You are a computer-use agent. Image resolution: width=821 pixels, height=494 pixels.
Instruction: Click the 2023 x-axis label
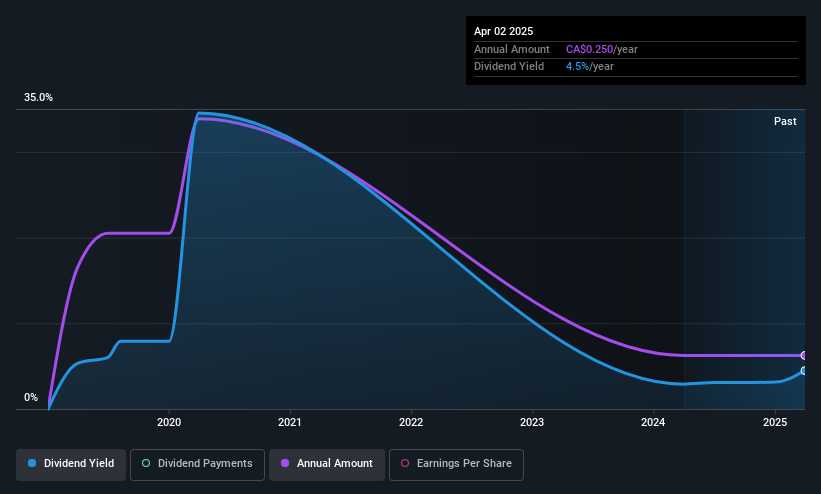coord(532,422)
